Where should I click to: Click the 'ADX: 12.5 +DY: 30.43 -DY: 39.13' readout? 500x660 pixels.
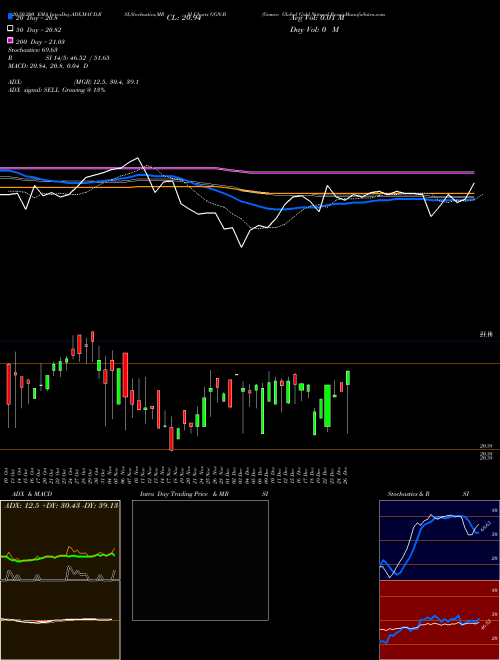61,505
